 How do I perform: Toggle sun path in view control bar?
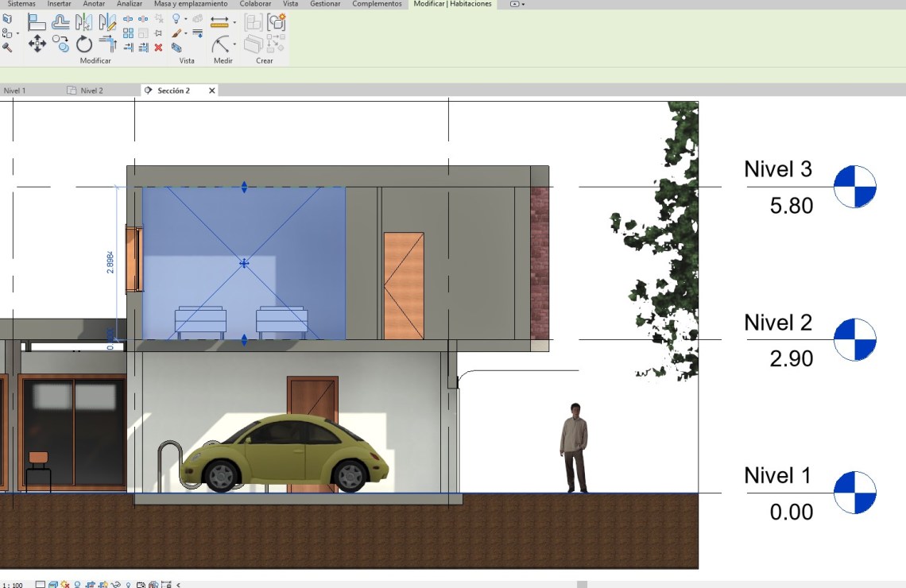tap(66, 585)
